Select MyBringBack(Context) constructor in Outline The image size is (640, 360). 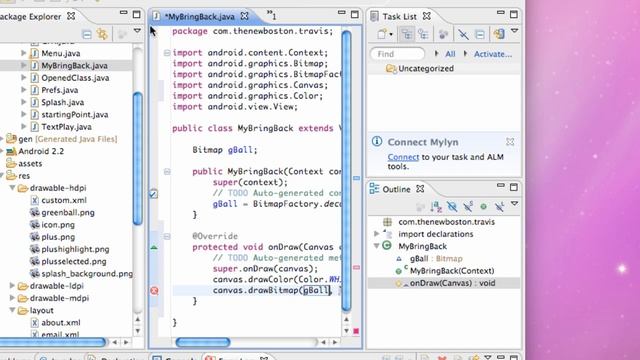tap(452, 271)
